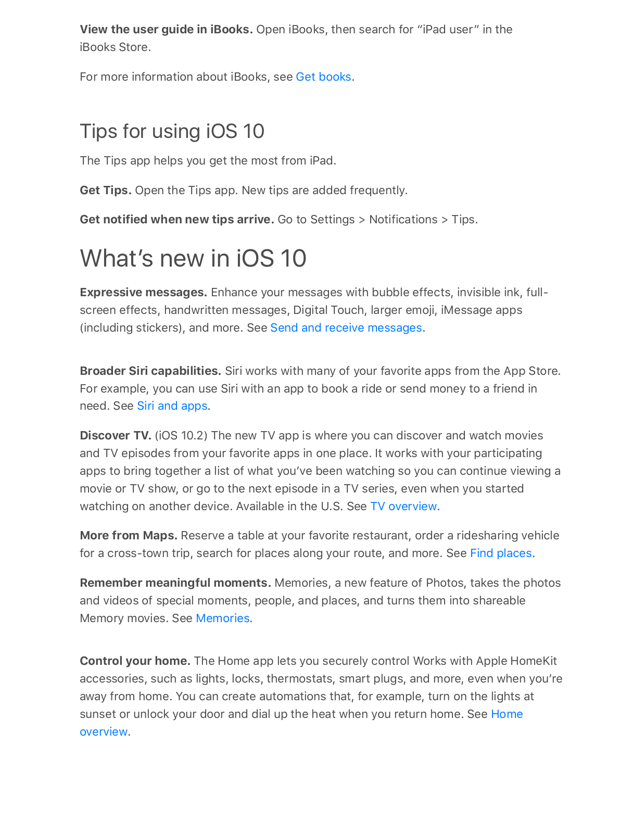The width and height of the screenshot is (644, 833).
Task: Open the Find places link
Action: (501, 553)
